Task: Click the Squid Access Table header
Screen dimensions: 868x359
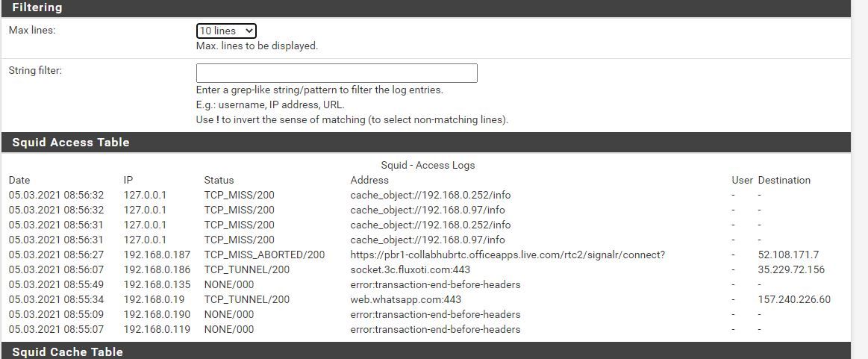Action: click(x=71, y=143)
